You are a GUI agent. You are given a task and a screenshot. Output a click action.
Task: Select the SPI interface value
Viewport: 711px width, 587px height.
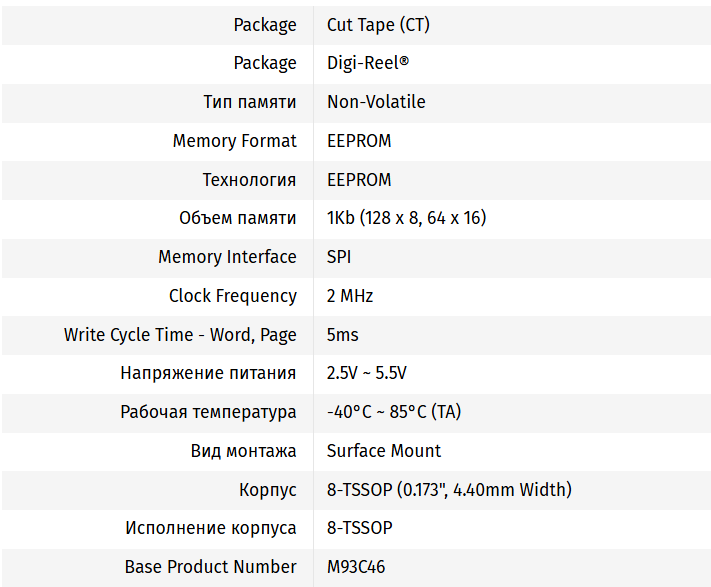tap(339, 257)
